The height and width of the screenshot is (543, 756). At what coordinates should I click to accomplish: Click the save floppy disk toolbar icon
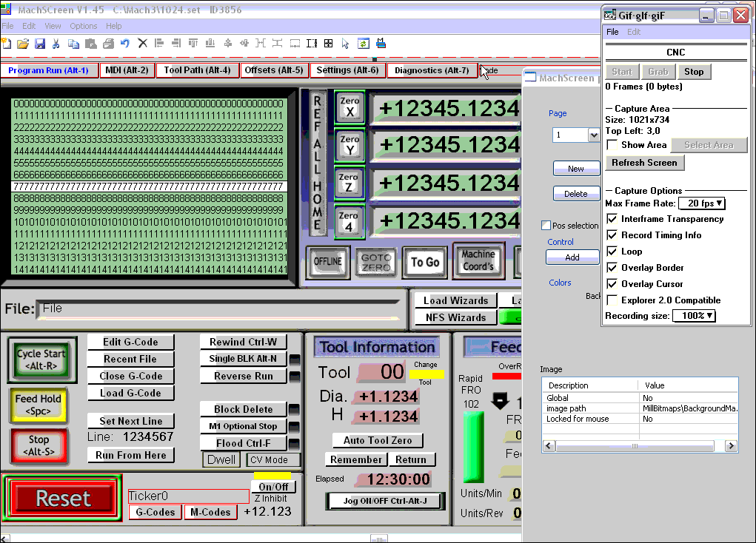pos(40,44)
